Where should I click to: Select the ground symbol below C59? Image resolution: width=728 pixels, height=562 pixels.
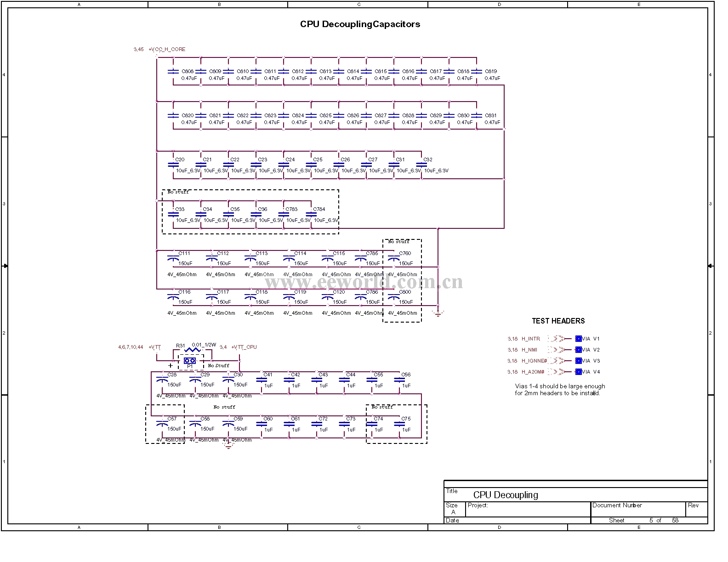coord(228,445)
